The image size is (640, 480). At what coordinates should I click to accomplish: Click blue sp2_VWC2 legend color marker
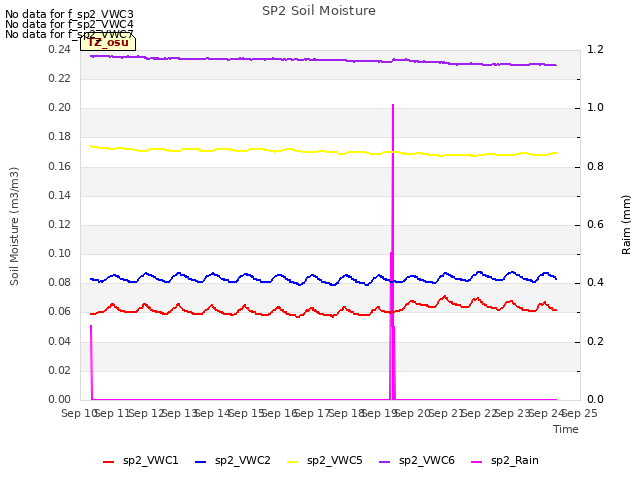[200, 462]
